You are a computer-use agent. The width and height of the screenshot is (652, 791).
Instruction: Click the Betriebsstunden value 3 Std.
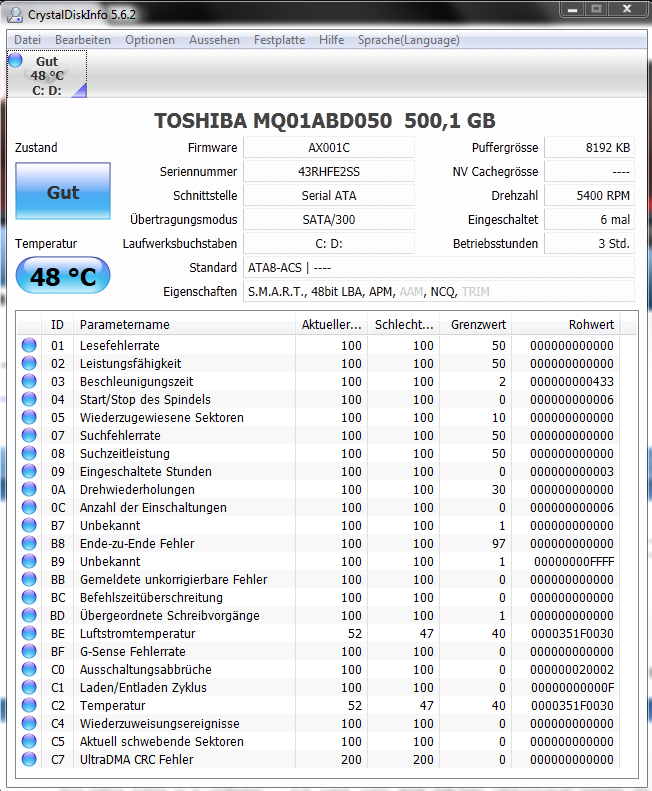[589, 244]
